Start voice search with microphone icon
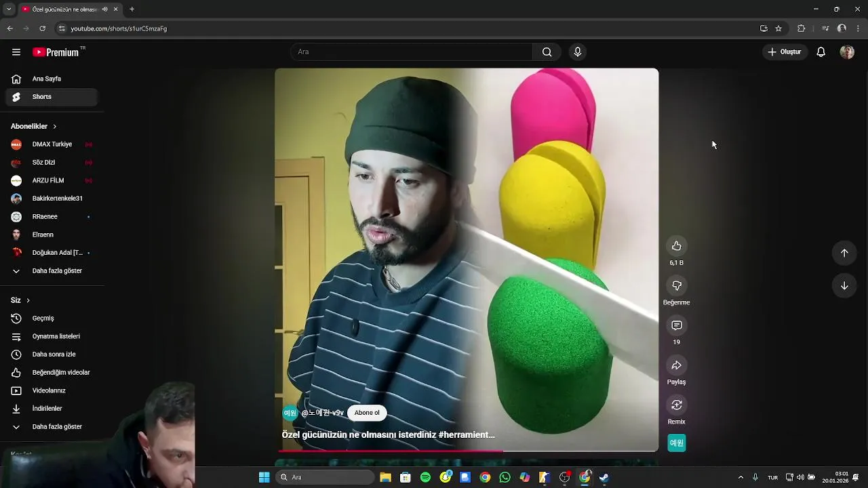Viewport: 868px width, 488px height. pyautogui.click(x=577, y=52)
